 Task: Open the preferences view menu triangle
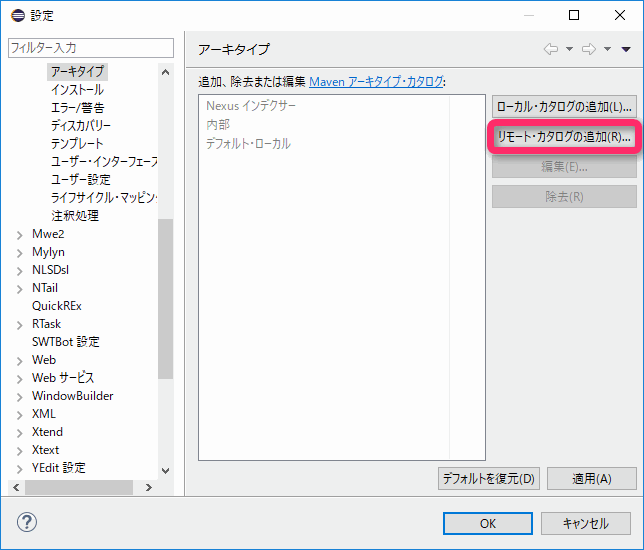(626, 49)
